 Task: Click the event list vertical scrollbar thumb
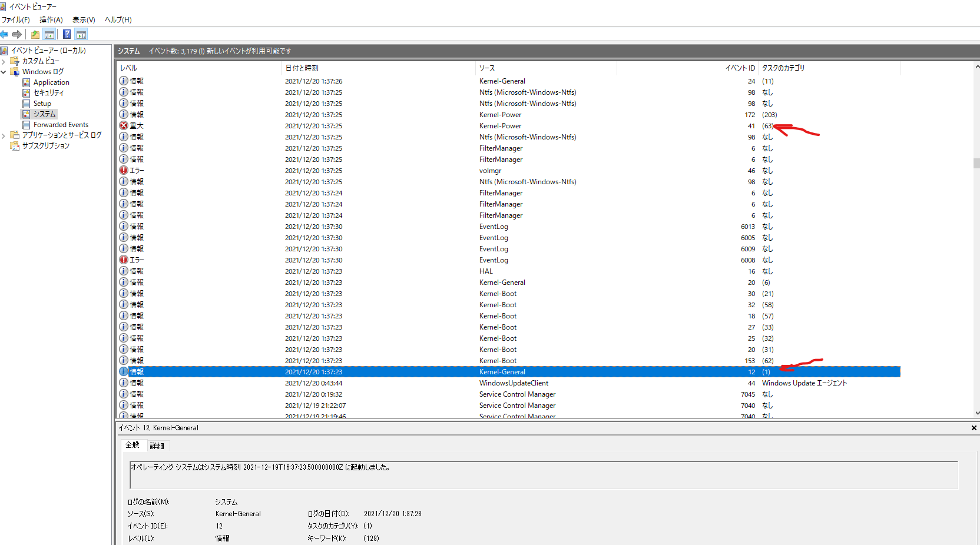tap(976, 163)
